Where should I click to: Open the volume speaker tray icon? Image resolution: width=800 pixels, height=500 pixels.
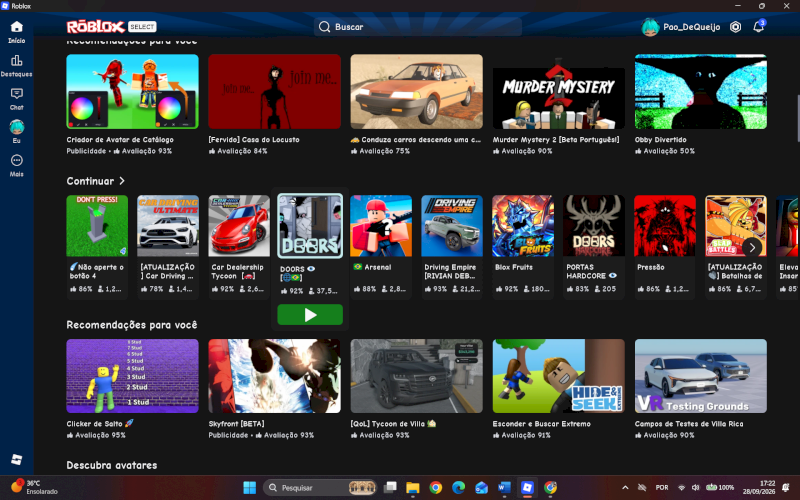pyautogui.click(x=695, y=488)
